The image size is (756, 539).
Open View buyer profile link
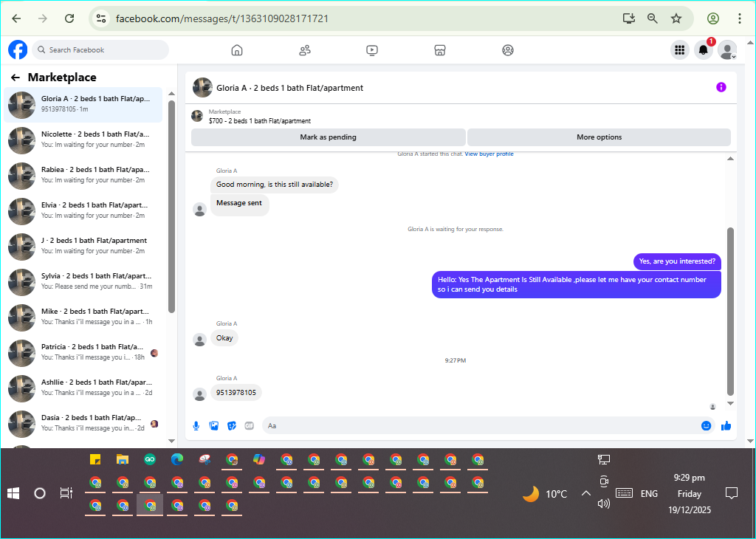pos(489,154)
